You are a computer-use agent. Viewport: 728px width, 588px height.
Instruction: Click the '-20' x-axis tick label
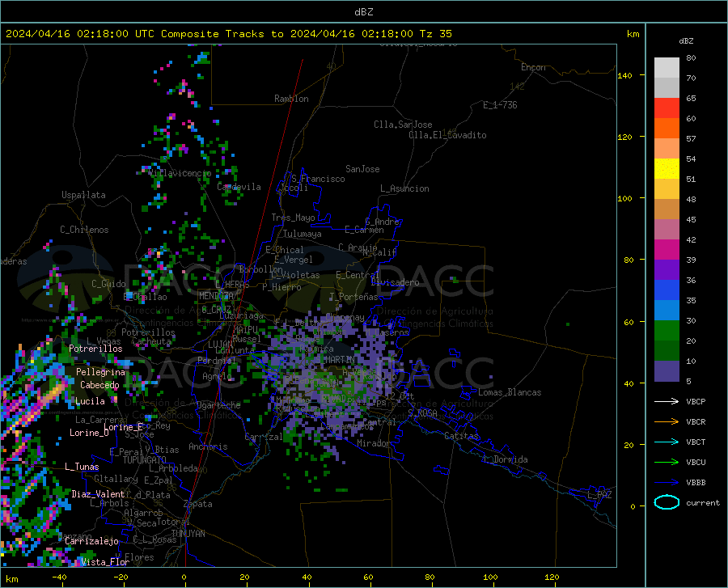tap(121, 577)
